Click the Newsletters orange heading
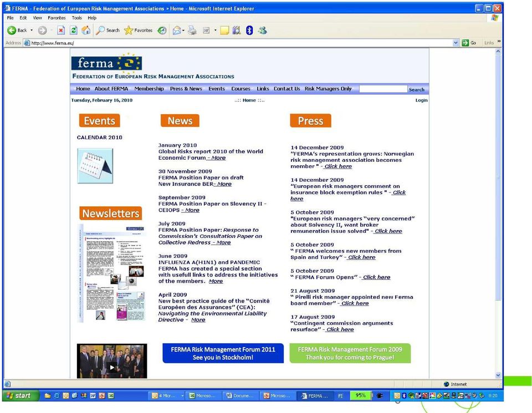The width and height of the screenshot is (532, 413). click(111, 213)
